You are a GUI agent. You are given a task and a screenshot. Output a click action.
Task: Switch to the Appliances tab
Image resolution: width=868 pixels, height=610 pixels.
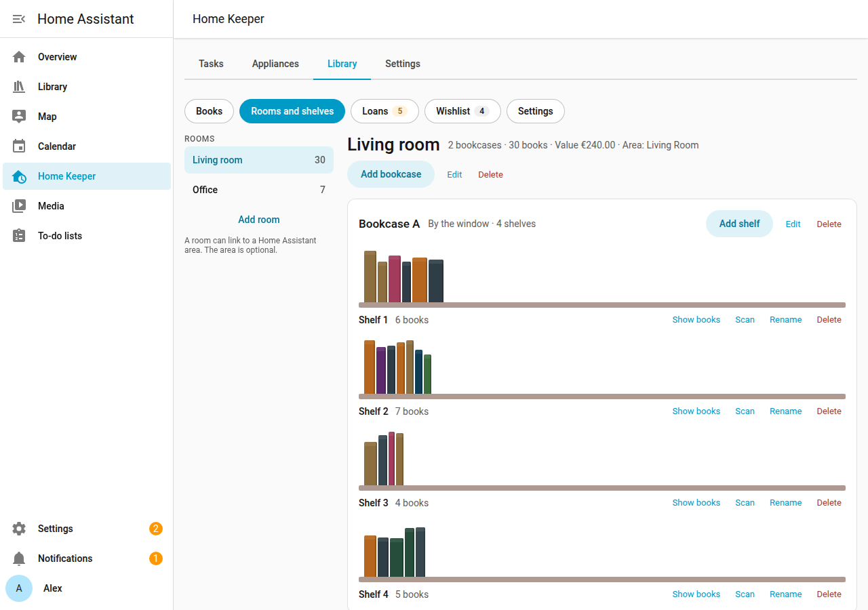[275, 64]
